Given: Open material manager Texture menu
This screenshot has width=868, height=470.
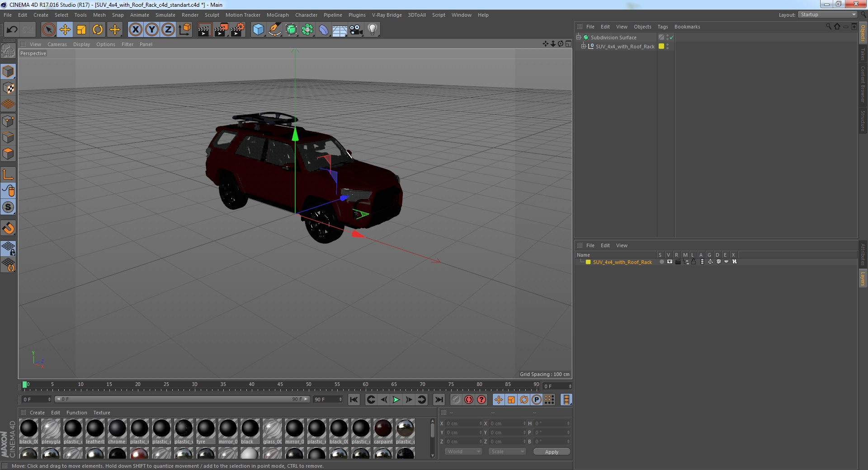Looking at the screenshot, I should pos(102,413).
